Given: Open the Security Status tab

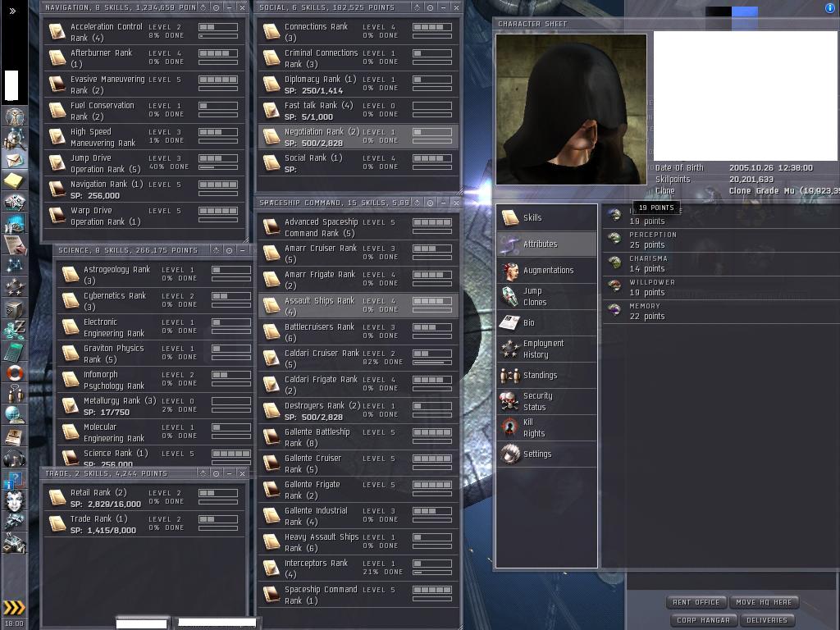Looking at the screenshot, I should coord(546,401).
